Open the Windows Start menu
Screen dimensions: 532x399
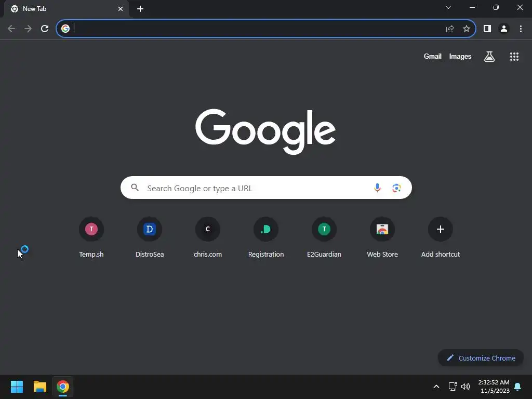[x=17, y=387]
